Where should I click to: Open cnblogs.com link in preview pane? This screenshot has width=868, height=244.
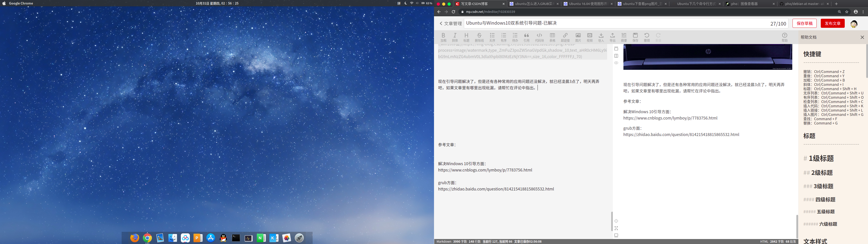tap(670, 118)
